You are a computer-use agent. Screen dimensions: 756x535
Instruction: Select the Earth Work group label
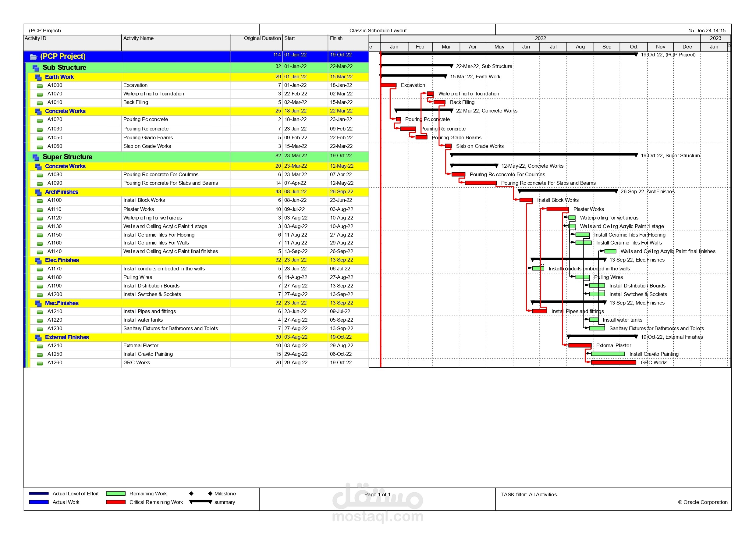(59, 77)
